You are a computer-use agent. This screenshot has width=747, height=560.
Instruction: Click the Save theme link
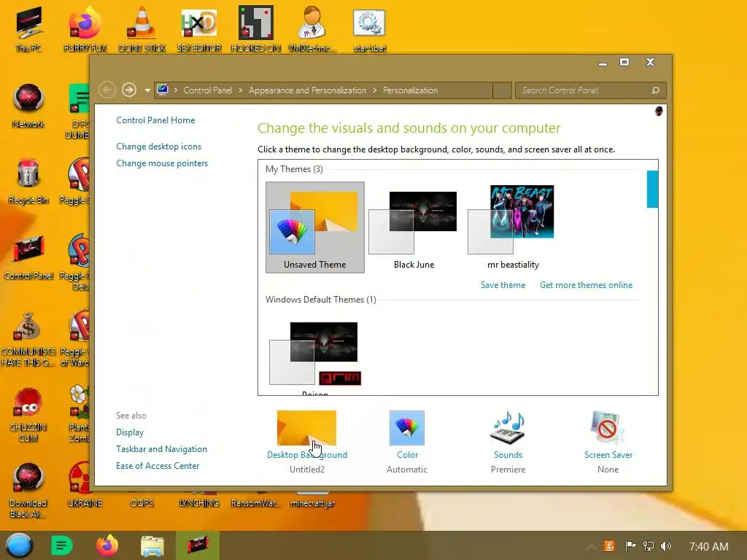pyautogui.click(x=503, y=285)
